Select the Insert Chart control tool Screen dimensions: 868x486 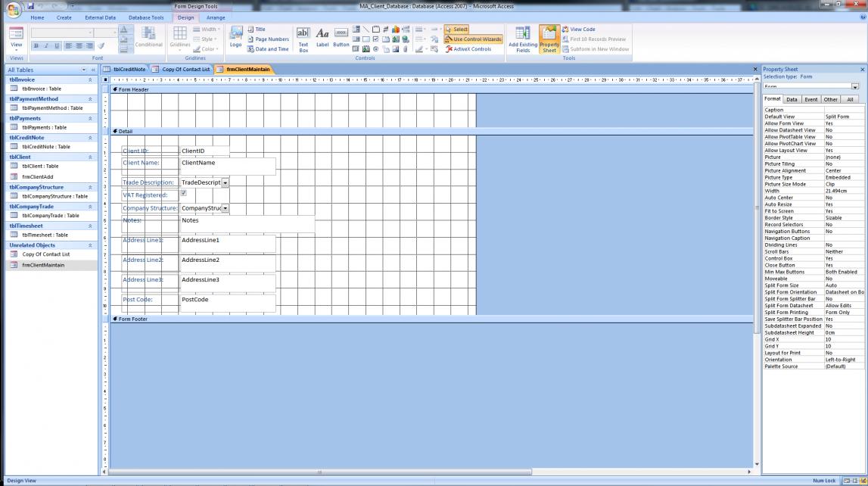tap(396, 30)
